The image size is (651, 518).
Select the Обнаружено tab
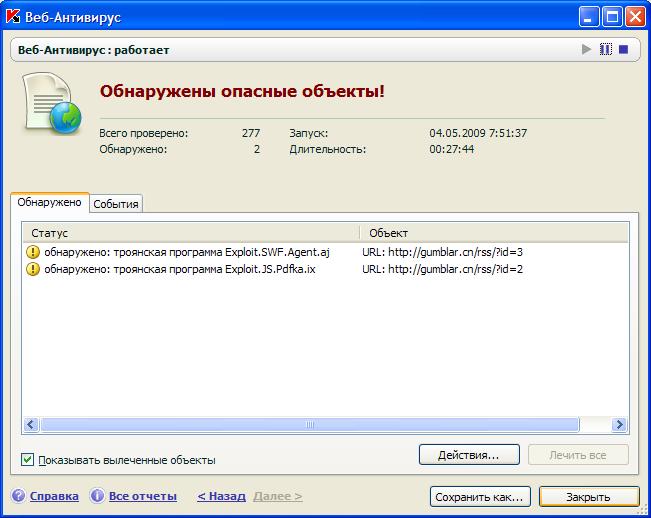50,202
